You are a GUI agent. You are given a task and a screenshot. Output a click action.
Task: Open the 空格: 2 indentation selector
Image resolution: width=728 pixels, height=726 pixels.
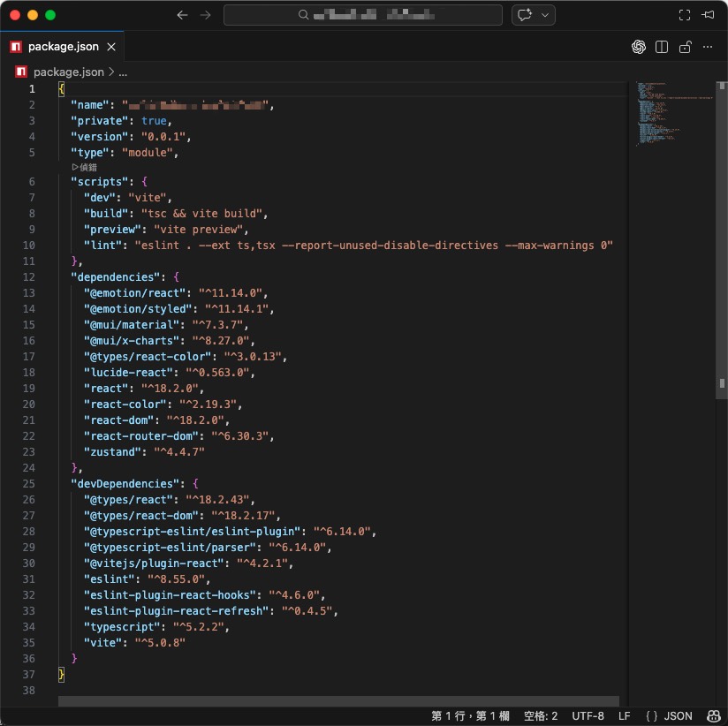click(540, 715)
